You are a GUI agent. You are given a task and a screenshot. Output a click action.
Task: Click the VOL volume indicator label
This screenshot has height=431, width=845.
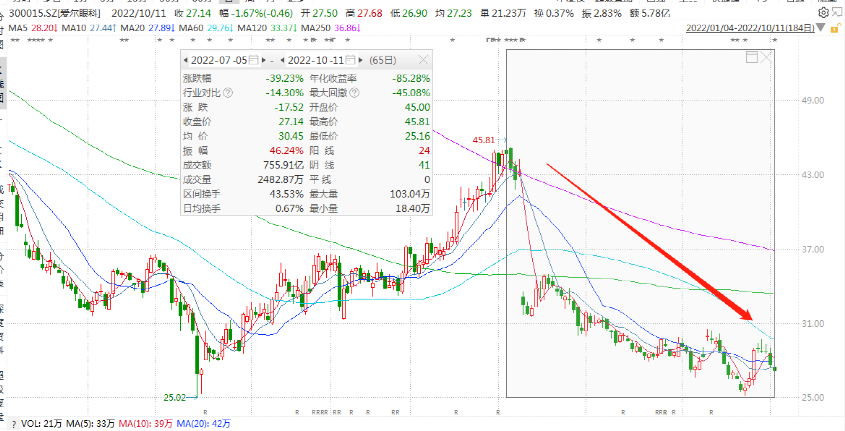pyautogui.click(x=28, y=425)
